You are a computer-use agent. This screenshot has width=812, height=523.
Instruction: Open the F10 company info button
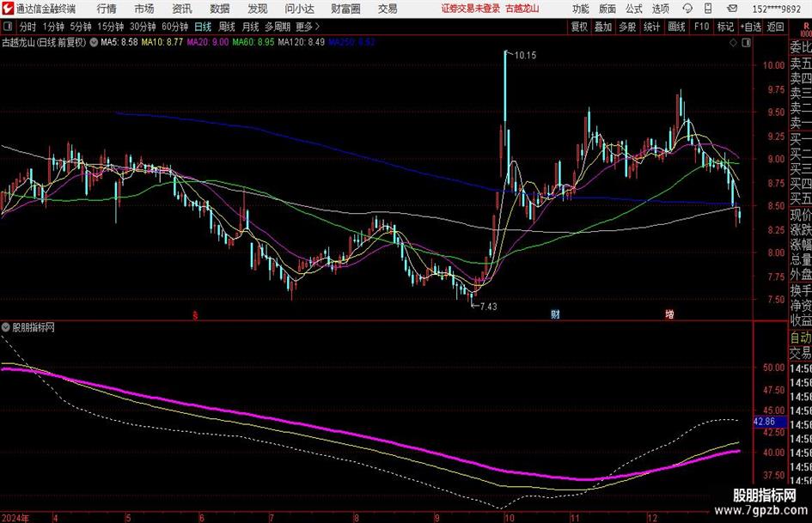702,27
